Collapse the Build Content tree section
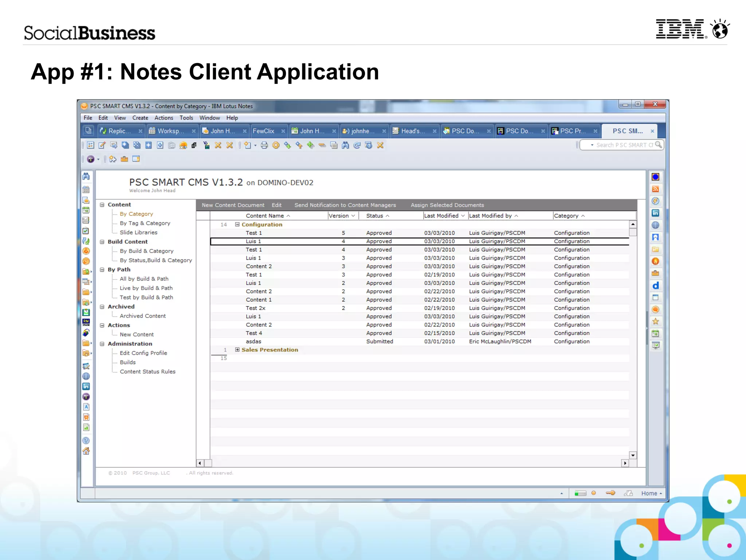This screenshot has width=746, height=560. (x=102, y=242)
